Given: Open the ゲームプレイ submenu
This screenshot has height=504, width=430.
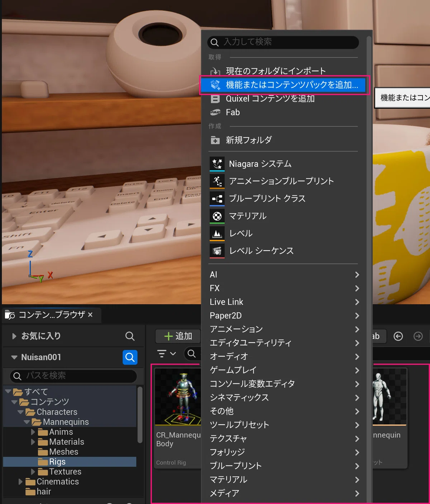Looking at the screenshot, I should coord(284,370).
